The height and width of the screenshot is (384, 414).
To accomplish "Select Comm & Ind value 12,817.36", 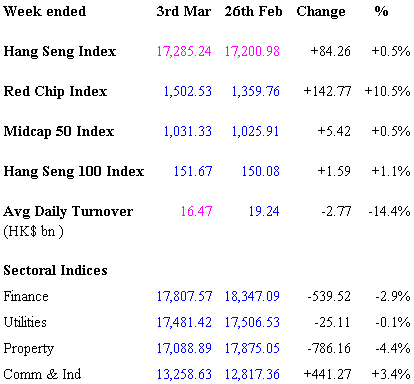I will tap(252, 374).
